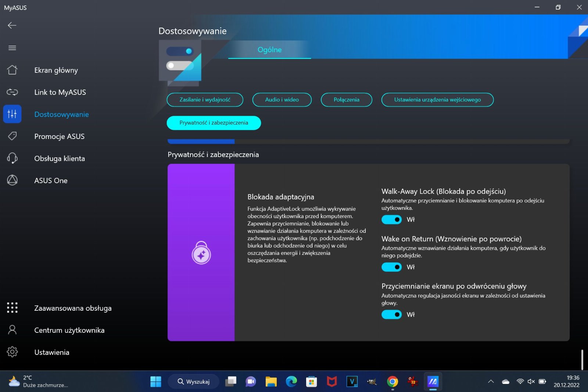
Task: Open Google Chrome from taskbar
Action: 392,382
